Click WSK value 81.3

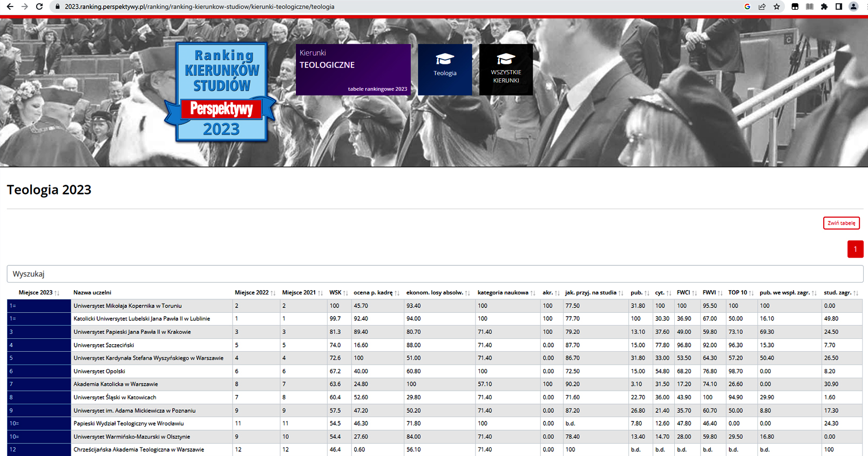tap(335, 332)
